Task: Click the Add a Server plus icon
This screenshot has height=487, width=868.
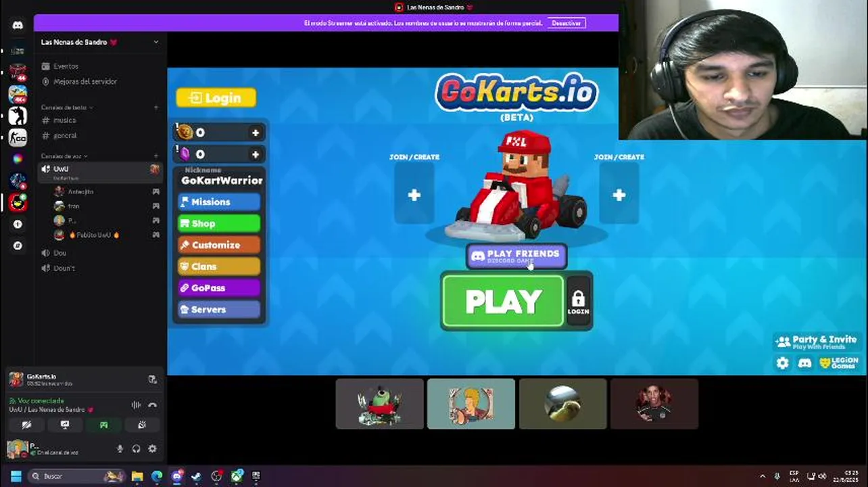Action: click(x=18, y=224)
